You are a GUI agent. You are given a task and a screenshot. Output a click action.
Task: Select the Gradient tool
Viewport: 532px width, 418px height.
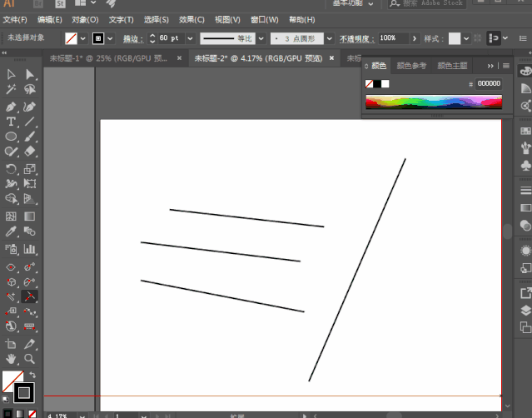[29, 216]
